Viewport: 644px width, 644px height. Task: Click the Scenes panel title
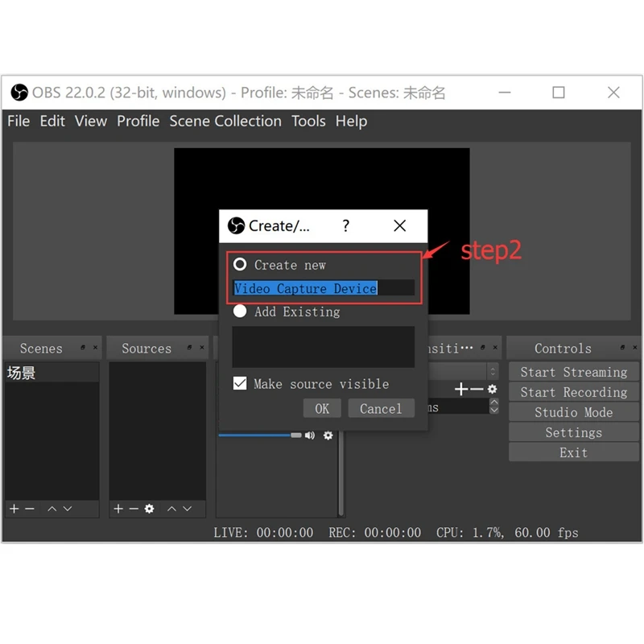[41, 349]
